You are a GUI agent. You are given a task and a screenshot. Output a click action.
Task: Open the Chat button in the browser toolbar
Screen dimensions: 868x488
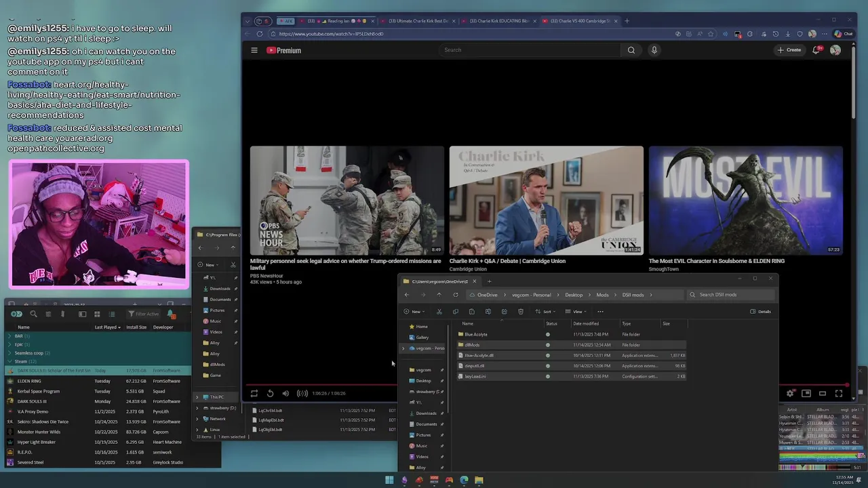click(843, 34)
